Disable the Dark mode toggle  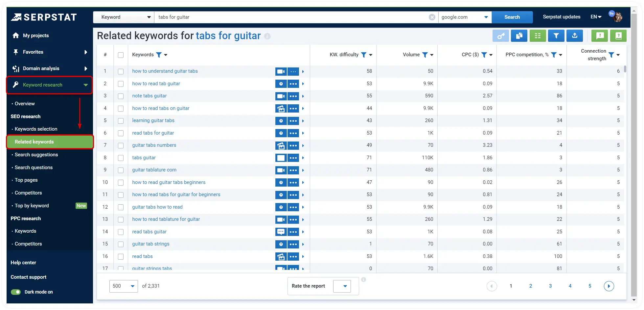pos(15,292)
